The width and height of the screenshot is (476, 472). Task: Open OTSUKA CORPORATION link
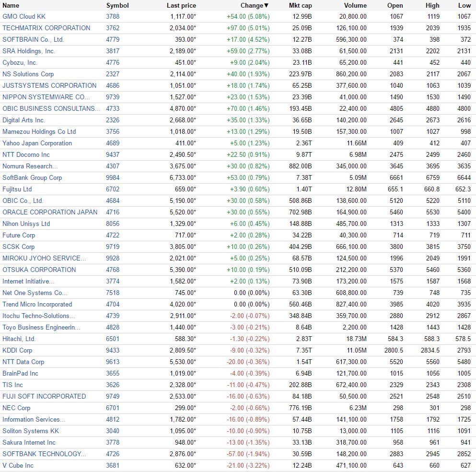39,270
